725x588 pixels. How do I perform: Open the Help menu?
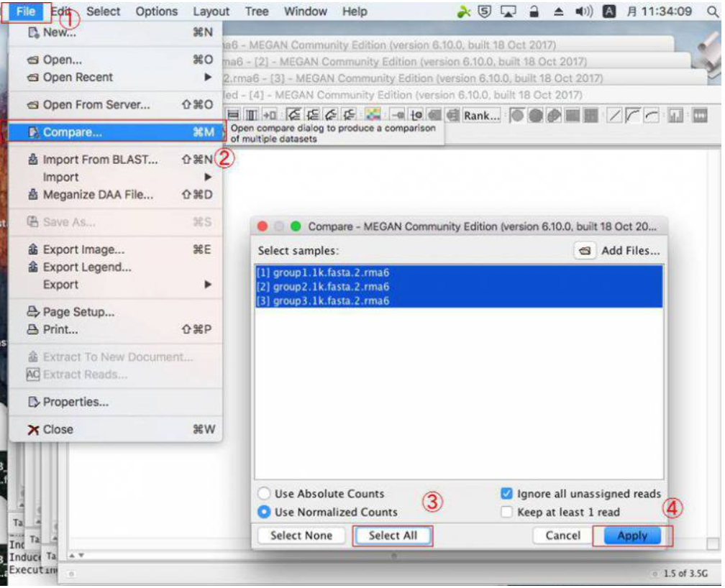pos(355,12)
